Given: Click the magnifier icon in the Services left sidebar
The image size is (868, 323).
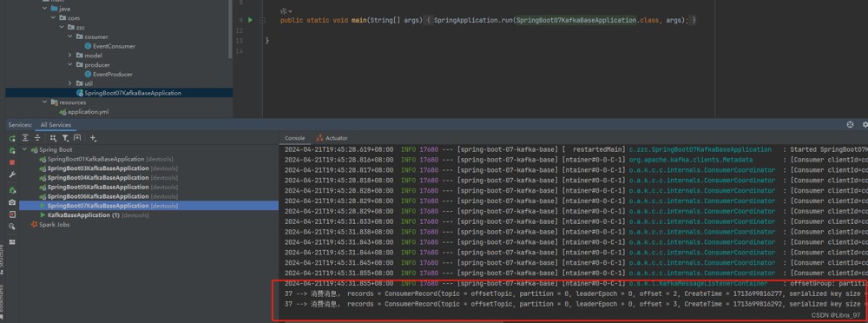Looking at the screenshot, I should (12, 227).
